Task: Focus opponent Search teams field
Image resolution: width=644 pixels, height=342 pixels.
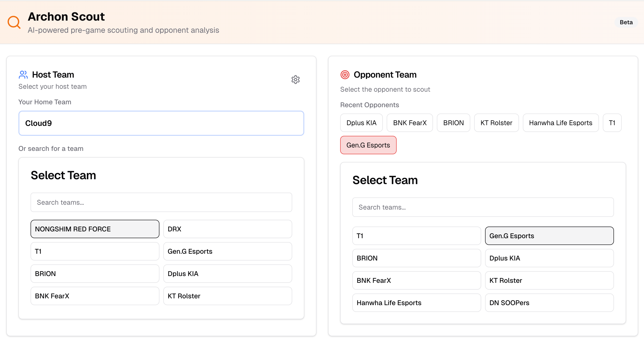Action: 483,207
